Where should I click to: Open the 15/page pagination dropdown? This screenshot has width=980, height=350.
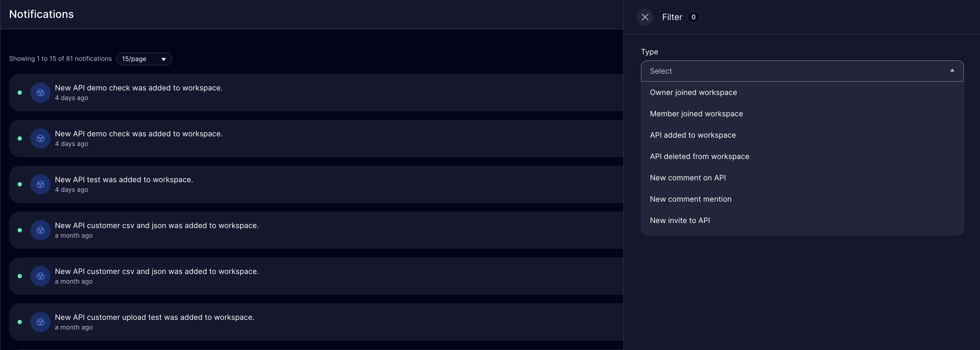[x=144, y=59]
